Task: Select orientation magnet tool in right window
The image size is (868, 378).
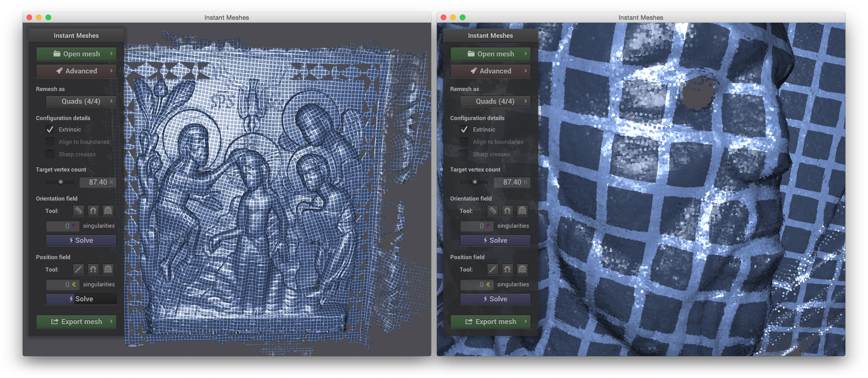Action: pos(507,211)
